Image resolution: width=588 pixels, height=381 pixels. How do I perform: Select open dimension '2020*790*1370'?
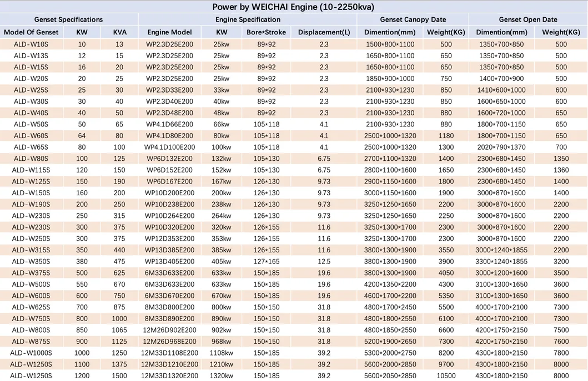point(501,147)
